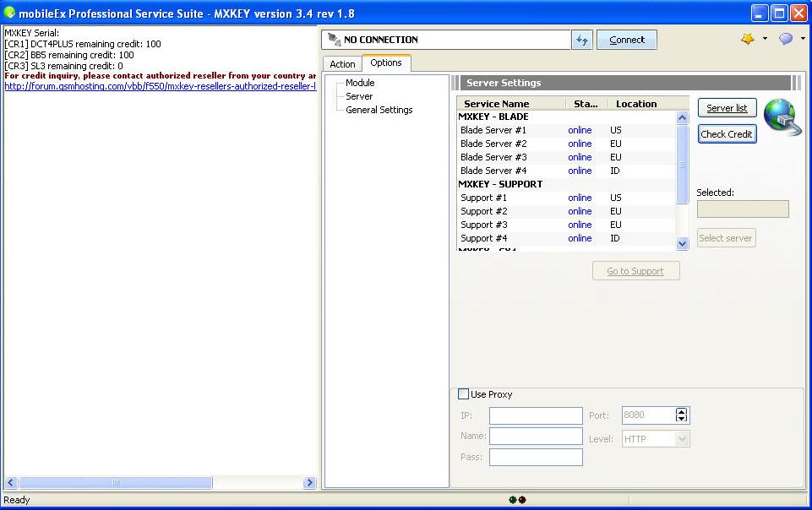Select Support #4 server row
The width and height of the screenshot is (812, 510).
click(566, 238)
